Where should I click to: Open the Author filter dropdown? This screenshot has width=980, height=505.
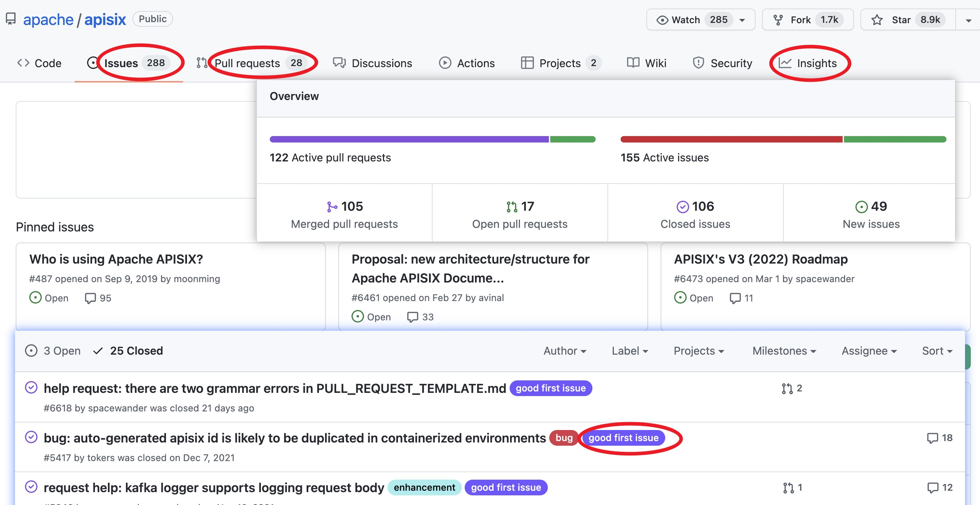tap(565, 350)
